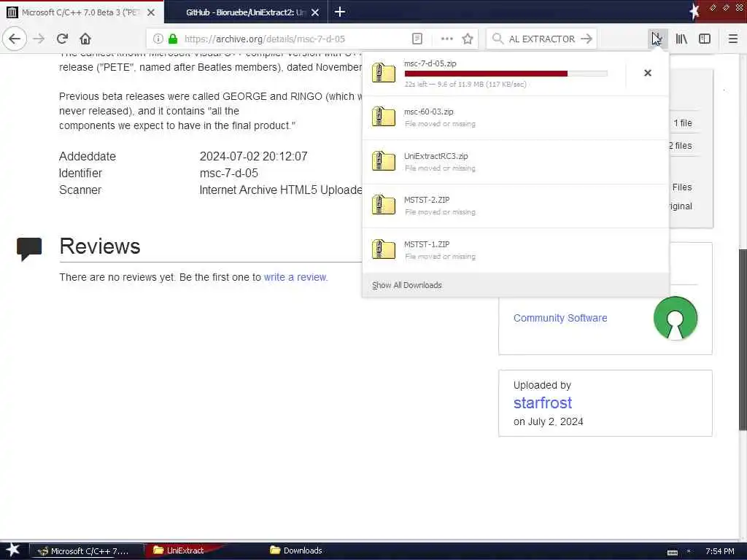Follow the write a review link
This screenshot has height=560, width=747.
pos(295,277)
